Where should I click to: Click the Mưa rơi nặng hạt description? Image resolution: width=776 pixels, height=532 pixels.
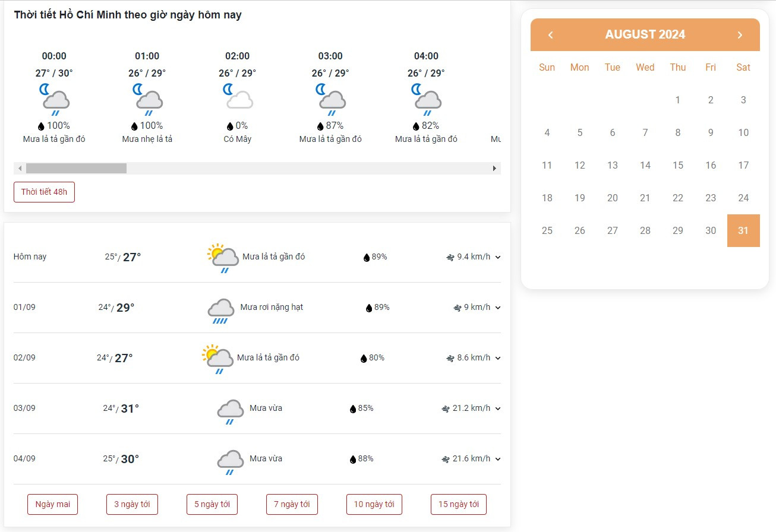[272, 307]
